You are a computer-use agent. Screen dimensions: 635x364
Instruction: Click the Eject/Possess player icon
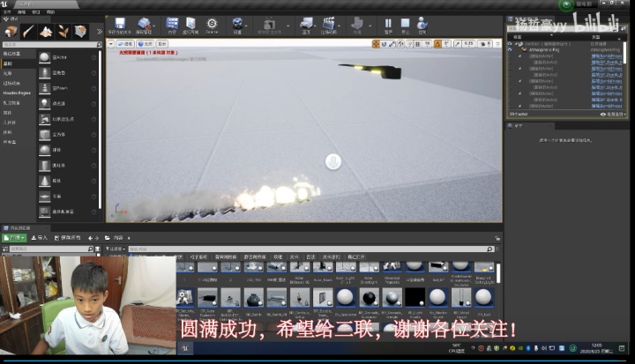pos(422,26)
